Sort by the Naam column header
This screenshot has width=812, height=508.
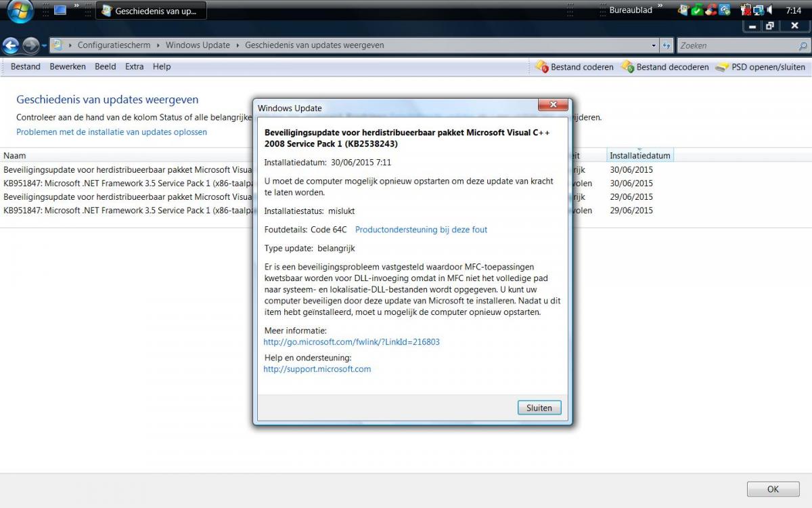[x=127, y=156]
